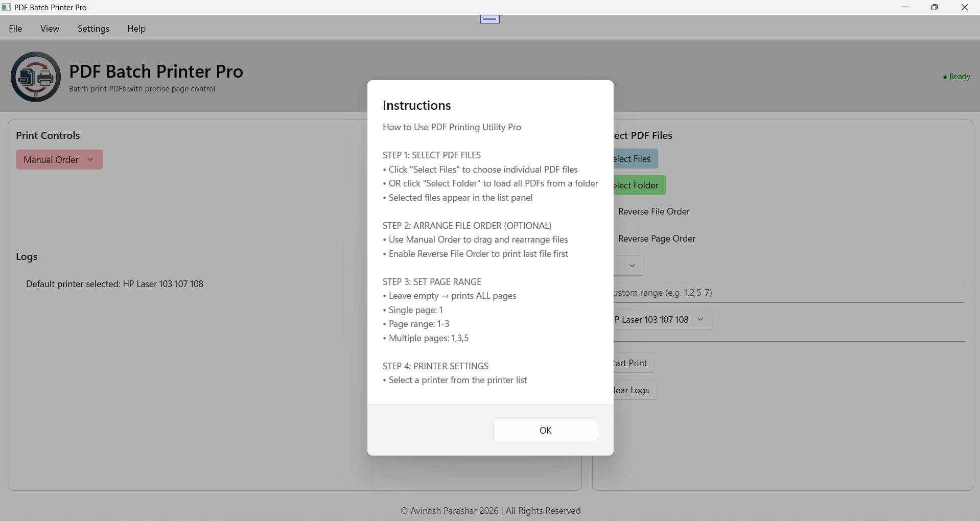Toggle the Reverse Page Order option
This screenshot has width=980, height=522.
tap(656, 239)
